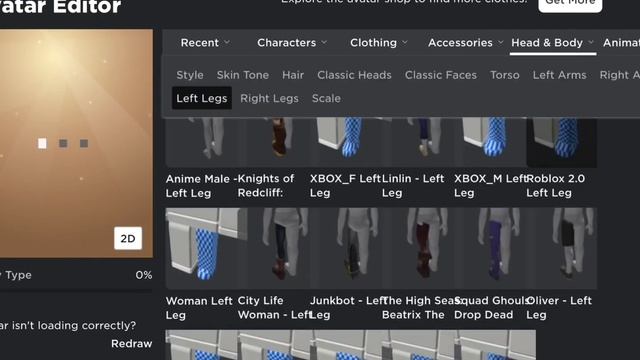Open the Torso sub-tab
640x360 pixels.
(x=505, y=75)
